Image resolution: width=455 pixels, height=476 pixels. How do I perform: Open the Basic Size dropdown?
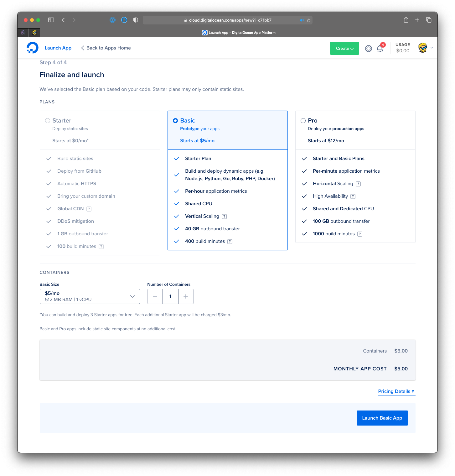tap(90, 296)
